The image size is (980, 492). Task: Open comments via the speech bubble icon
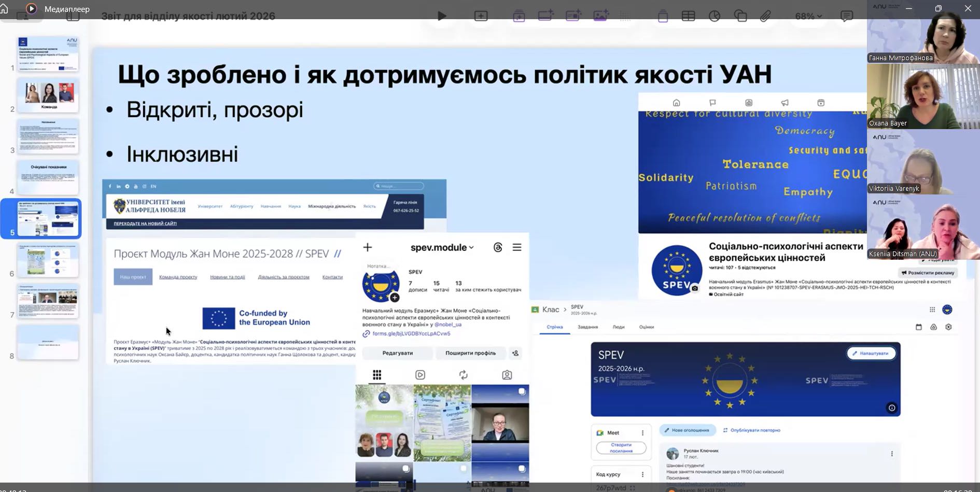(x=847, y=16)
